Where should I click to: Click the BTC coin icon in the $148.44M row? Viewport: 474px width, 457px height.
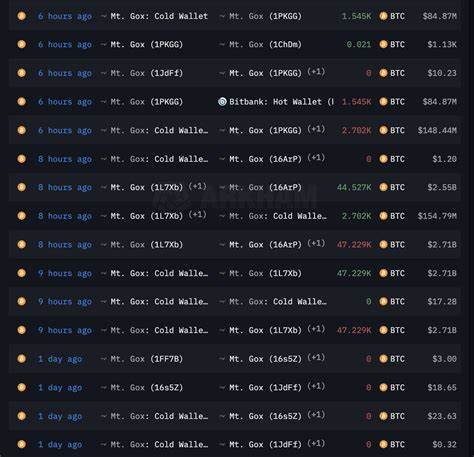tap(383, 130)
